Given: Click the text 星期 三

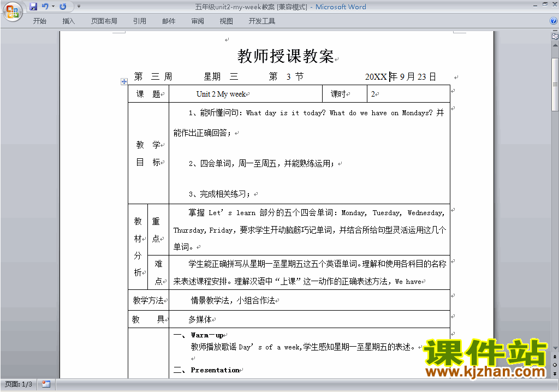Looking at the screenshot, I should point(221,76).
